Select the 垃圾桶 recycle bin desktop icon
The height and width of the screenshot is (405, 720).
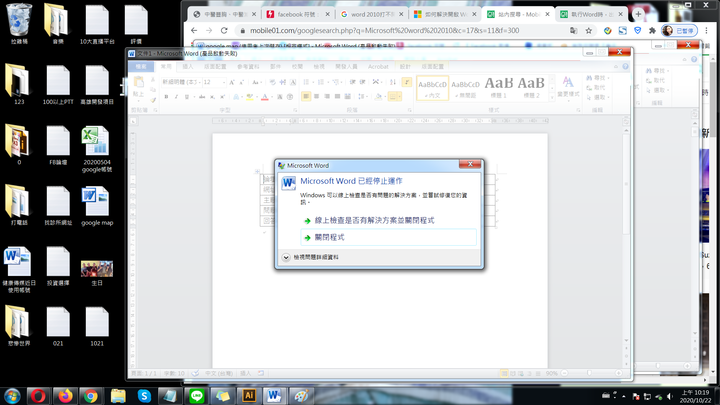point(19,24)
